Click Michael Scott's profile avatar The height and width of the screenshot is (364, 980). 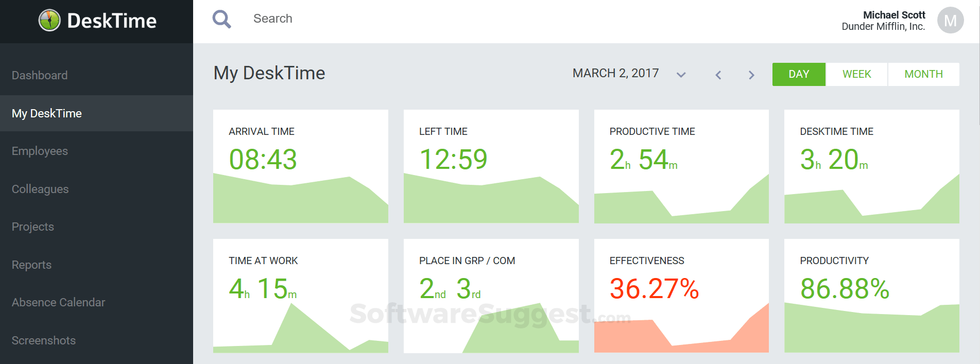[950, 20]
